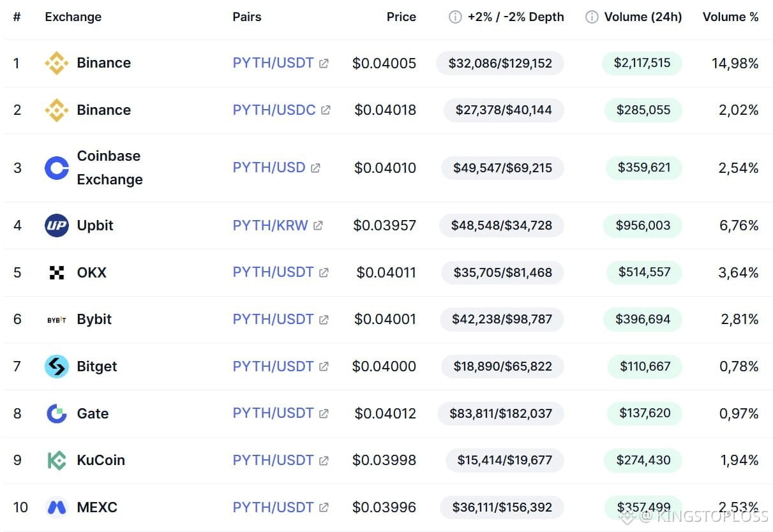Screen dimensions: 773x532
Task: Click the Upbit logo icon
Action: tap(57, 226)
